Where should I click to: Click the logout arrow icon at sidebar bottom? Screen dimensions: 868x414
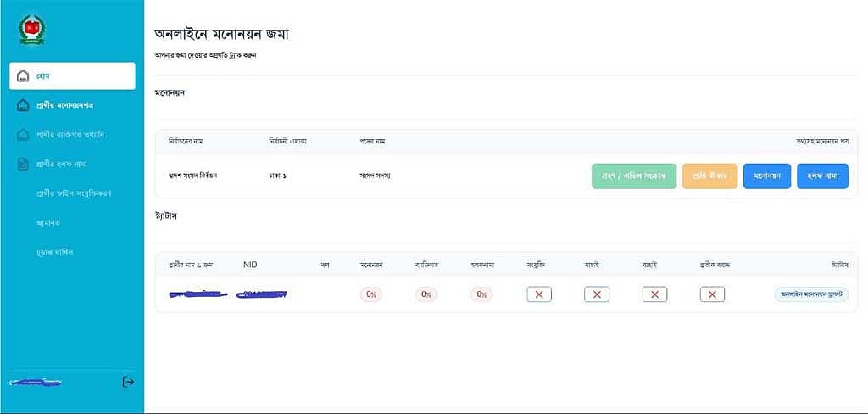[128, 381]
